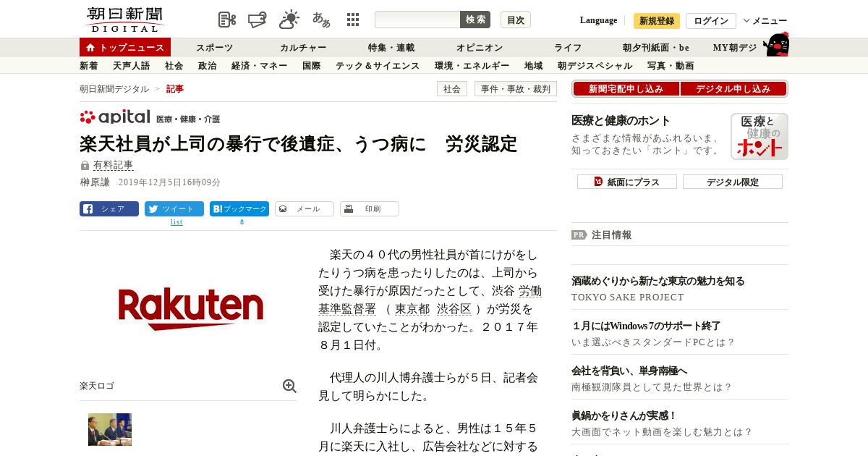The image size is (868, 456).
Task: Click the 紙面にプラス button
Action: coord(627,182)
